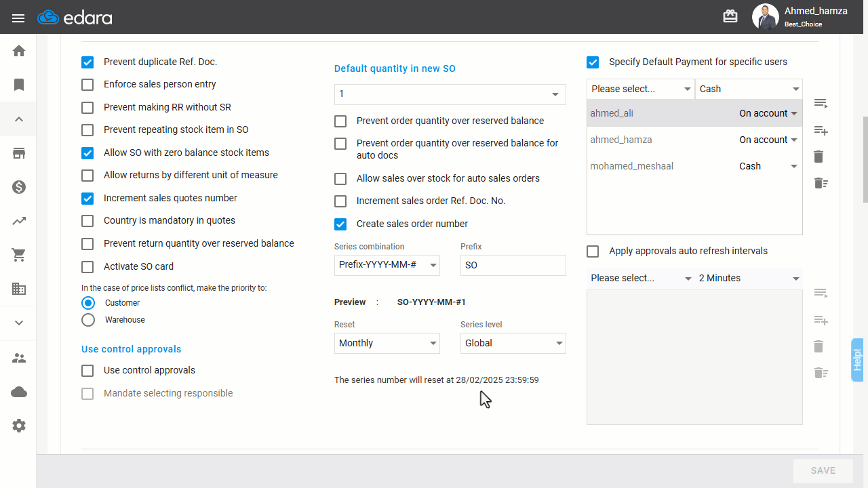Image resolution: width=868 pixels, height=488 pixels.
Task: Go to Home in sidebar
Action: point(19,51)
